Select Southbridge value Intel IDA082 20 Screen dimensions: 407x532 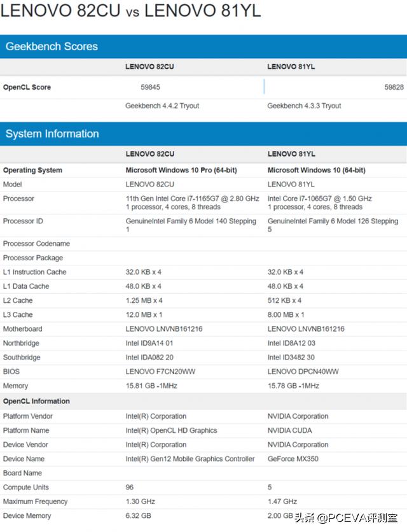[x=149, y=358]
